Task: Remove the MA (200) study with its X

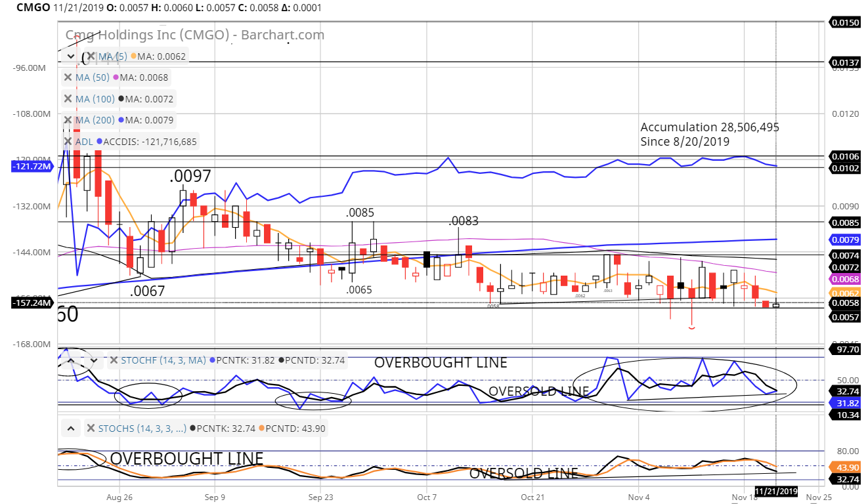Action: point(68,120)
